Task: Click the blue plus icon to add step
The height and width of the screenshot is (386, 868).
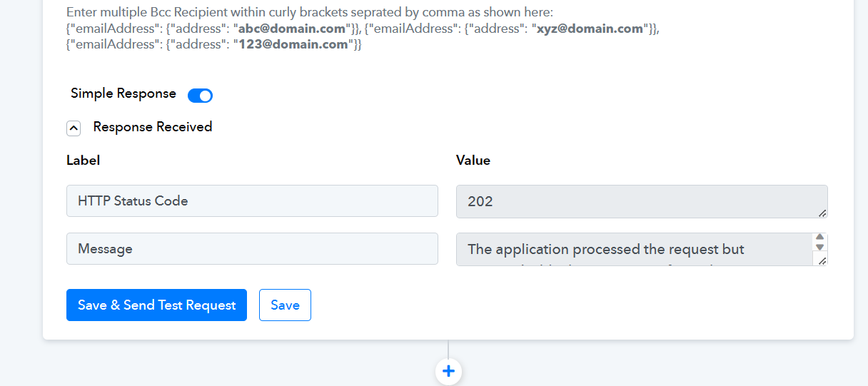Action: (x=448, y=371)
